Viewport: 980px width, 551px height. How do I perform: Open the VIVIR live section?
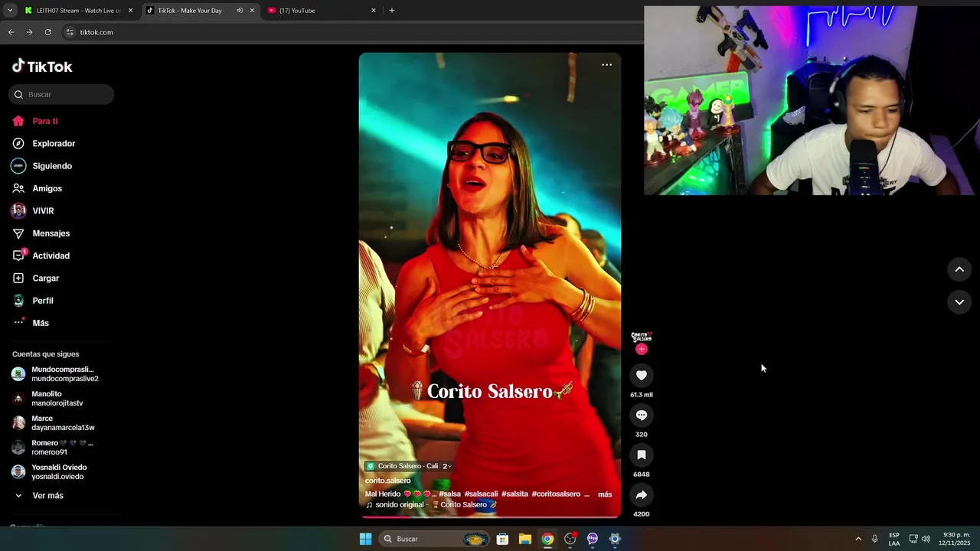click(43, 210)
